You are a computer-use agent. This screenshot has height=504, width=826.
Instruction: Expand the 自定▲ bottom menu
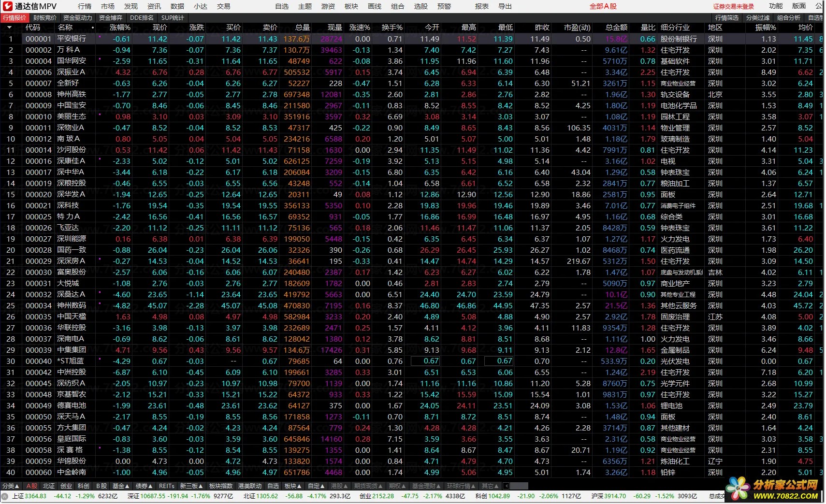point(317,486)
